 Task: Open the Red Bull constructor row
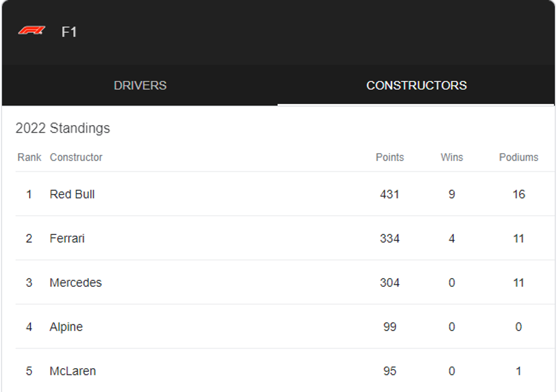[72, 194]
